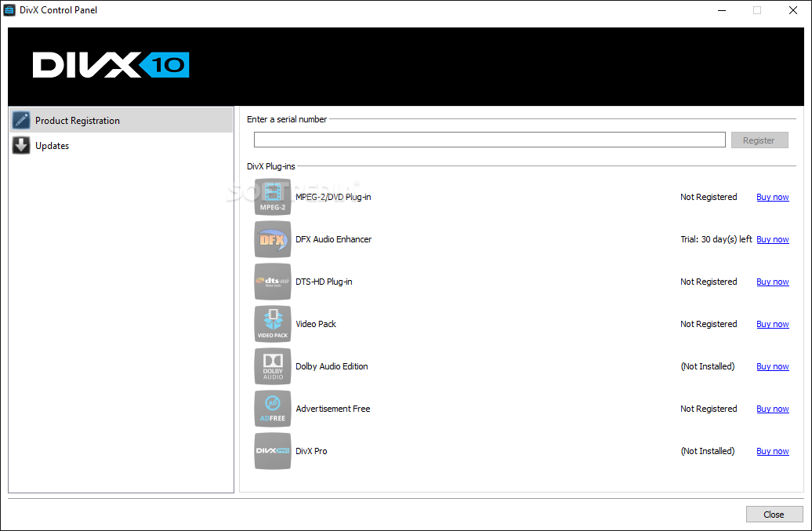Click (Not Installed) status for Dolby Audio
This screenshot has width=812, height=531.
click(708, 366)
